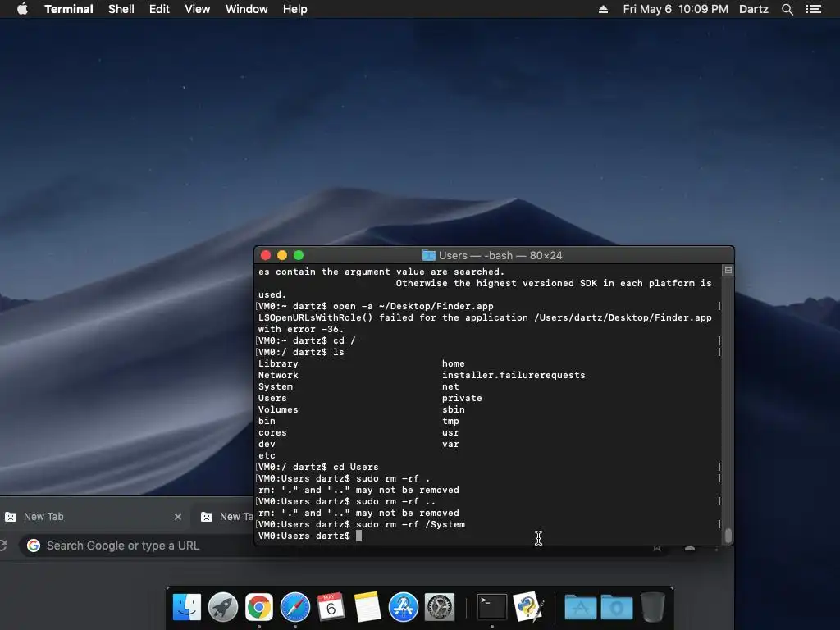Viewport: 840px width, 630px height.
Task: Close the Terminal window with the red button
Action: click(266, 255)
